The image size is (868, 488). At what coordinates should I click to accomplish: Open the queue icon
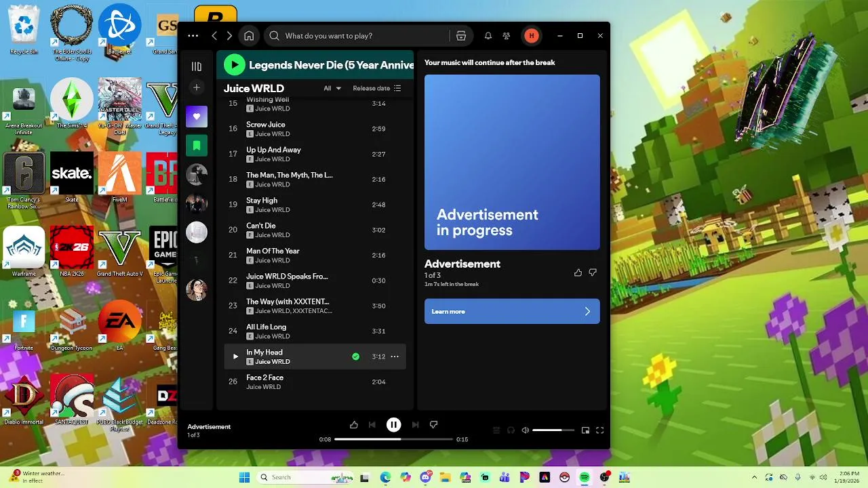coord(496,430)
